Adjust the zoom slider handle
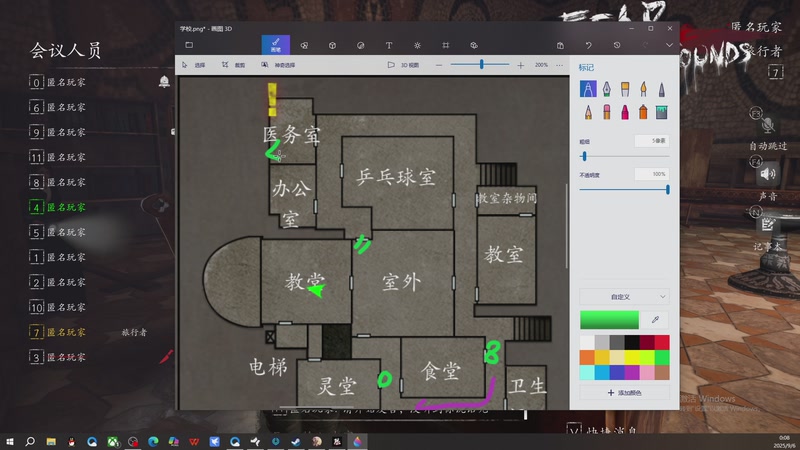This screenshot has width=800, height=450. pyautogui.click(x=481, y=64)
